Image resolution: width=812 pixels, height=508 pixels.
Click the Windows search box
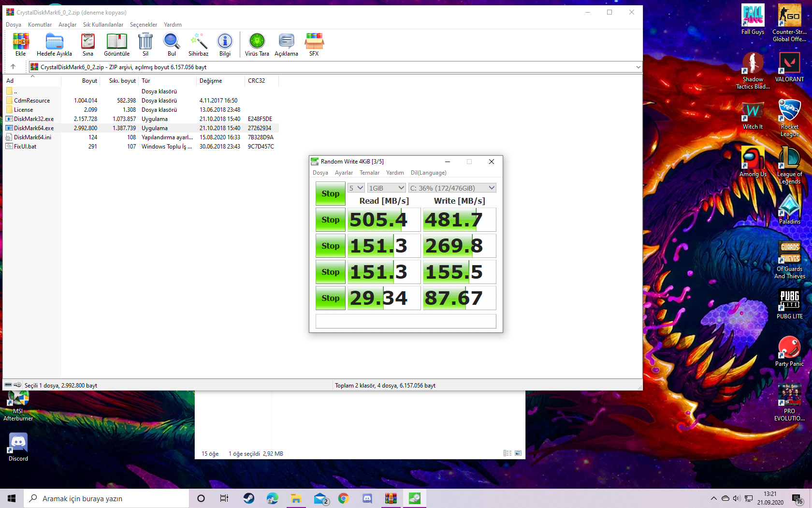[106, 498]
